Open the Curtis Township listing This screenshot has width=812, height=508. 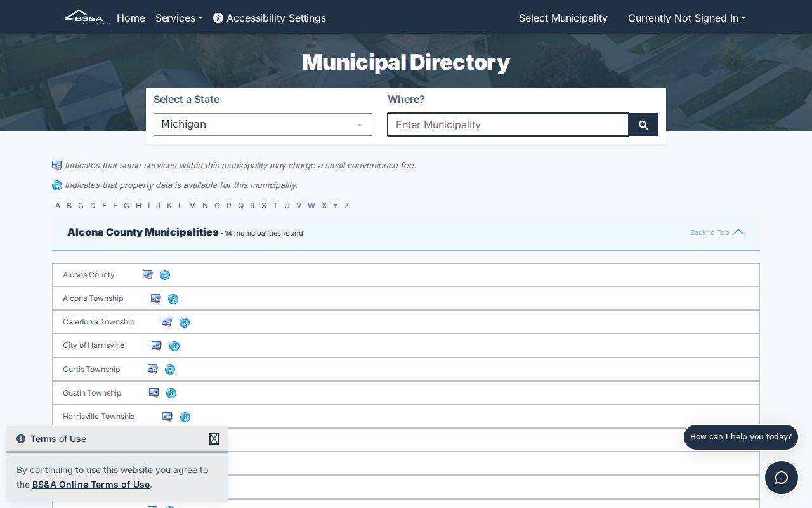pos(91,370)
